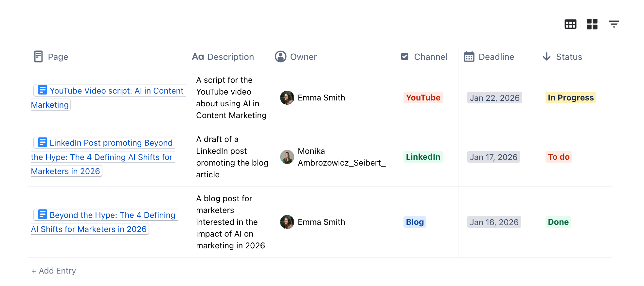The width and height of the screenshot is (644, 286).
Task: Switch to table view icon
Action: coord(570,24)
